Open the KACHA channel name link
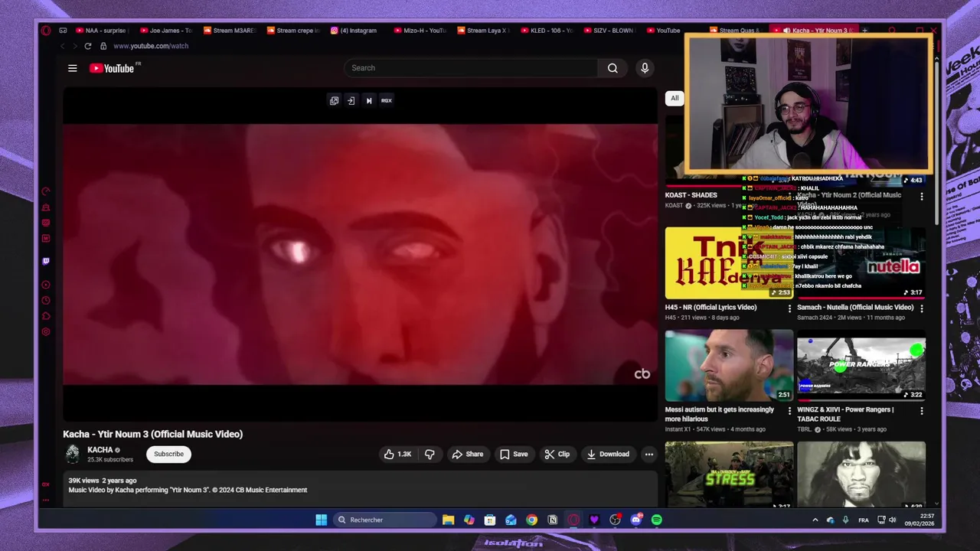This screenshot has height=551, width=980. [100, 450]
